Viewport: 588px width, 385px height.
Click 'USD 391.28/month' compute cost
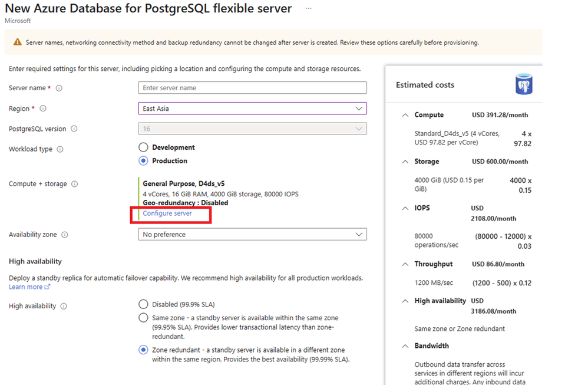[500, 115]
